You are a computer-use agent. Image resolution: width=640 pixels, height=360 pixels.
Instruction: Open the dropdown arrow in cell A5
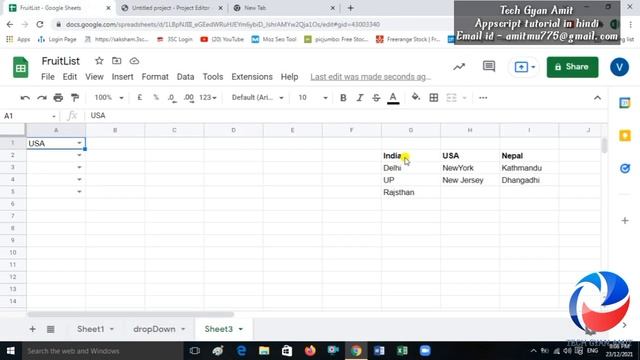pos(79,191)
